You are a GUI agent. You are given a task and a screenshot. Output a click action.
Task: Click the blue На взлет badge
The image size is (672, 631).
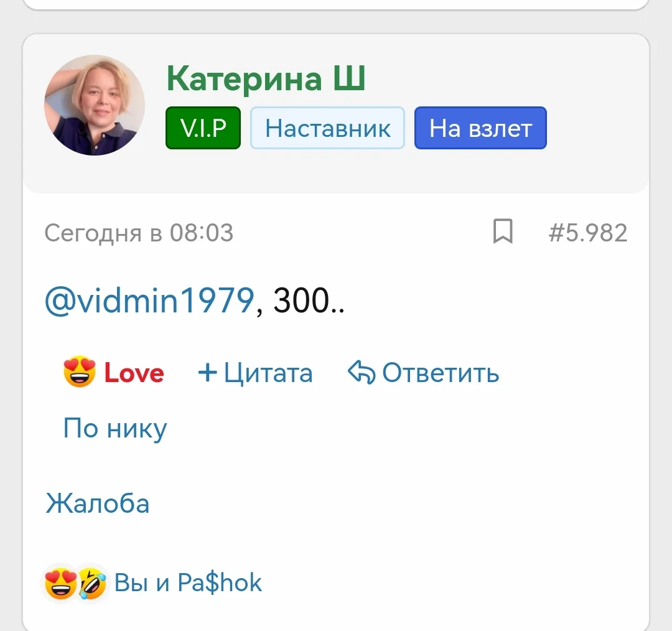(x=480, y=128)
